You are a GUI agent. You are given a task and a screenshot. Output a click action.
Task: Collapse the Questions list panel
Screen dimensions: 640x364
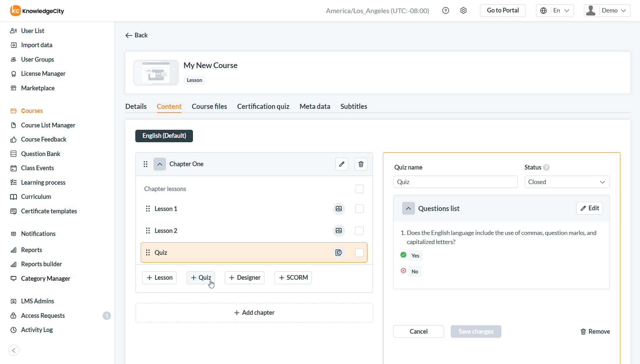coord(408,209)
